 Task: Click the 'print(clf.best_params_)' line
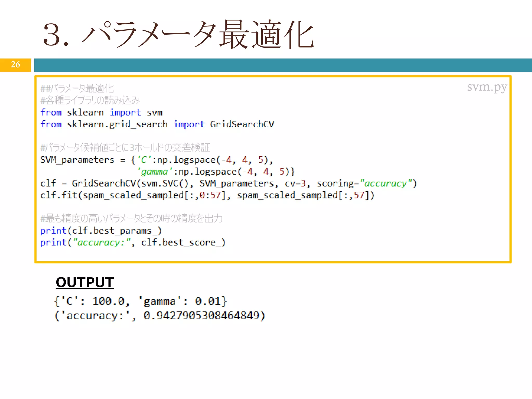point(101,231)
